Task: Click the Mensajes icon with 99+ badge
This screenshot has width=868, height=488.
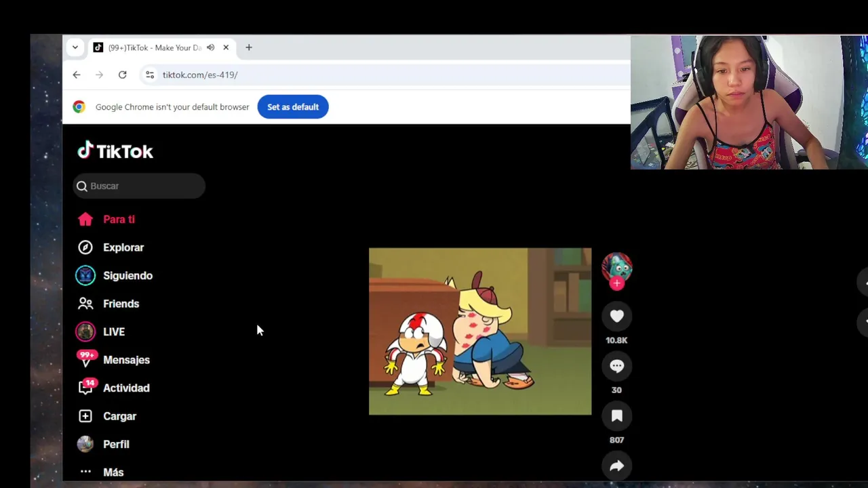Action: pos(86,359)
